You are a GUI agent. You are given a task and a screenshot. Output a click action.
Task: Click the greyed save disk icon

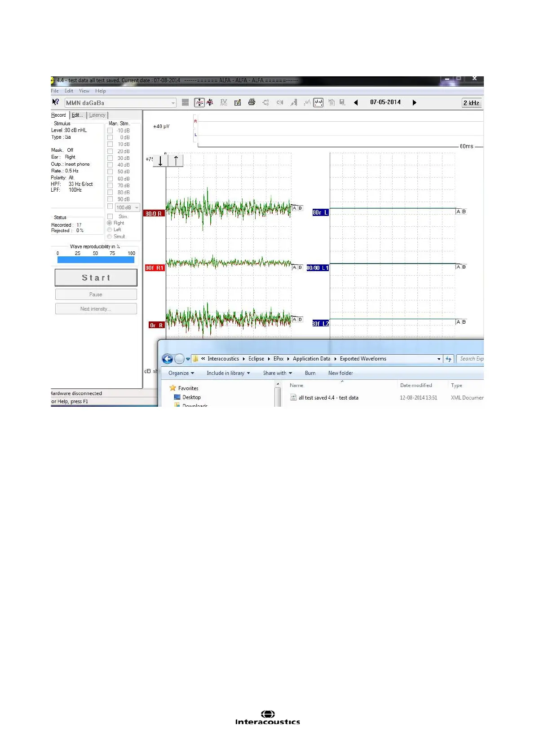(x=342, y=103)
